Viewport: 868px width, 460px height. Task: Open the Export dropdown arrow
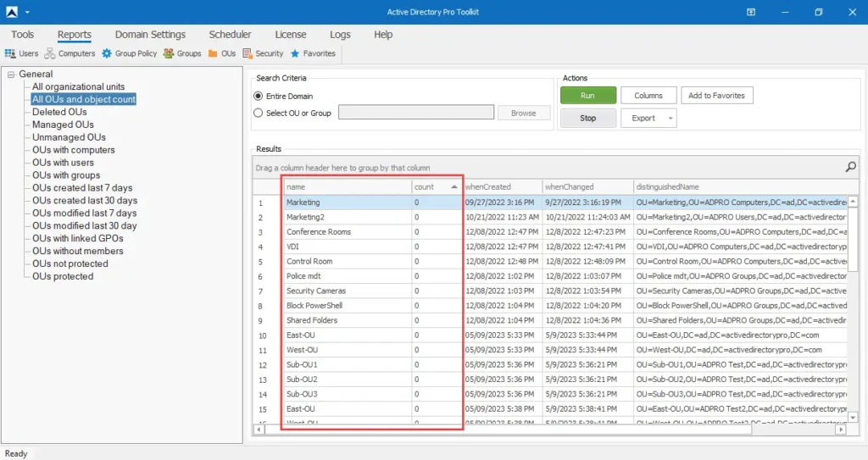point(670,119)
